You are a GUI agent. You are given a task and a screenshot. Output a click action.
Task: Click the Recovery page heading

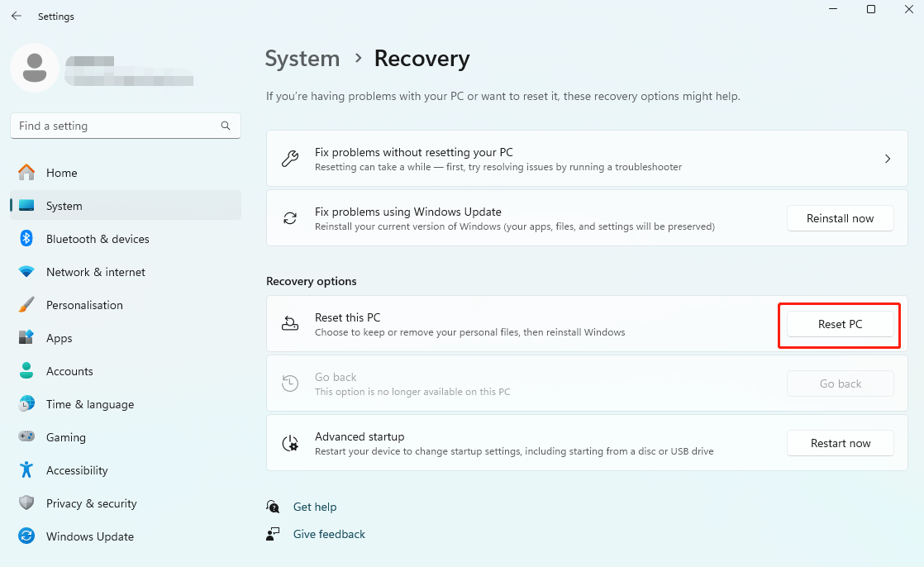[x=422, y=59]
